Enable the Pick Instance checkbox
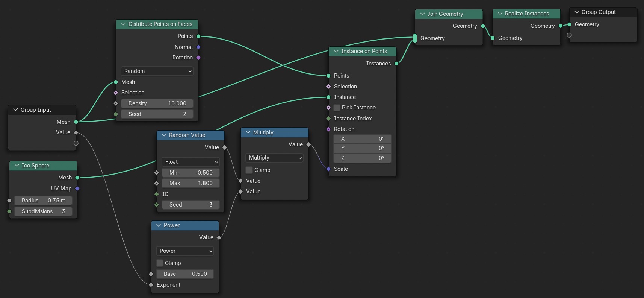Image resolution: width=644 pixels, height=298 pixels. [x=337, y=108]
